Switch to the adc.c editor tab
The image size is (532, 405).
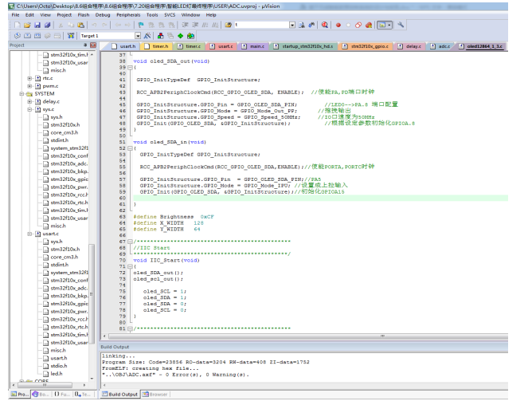(x=440, y=46)
